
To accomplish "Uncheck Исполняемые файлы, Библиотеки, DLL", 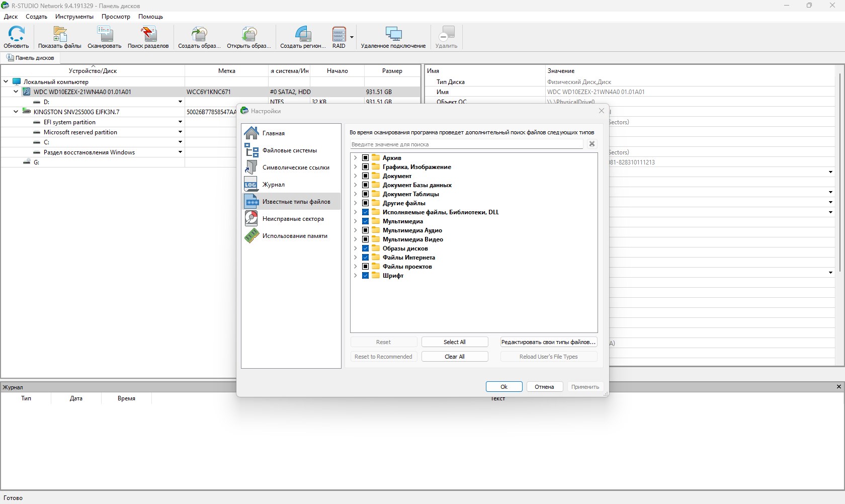I will 366,212.
